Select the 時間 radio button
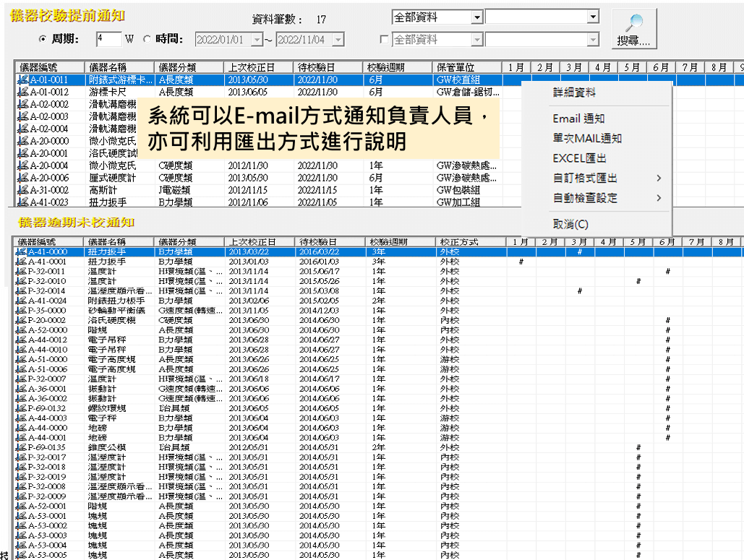 (147, 40)
